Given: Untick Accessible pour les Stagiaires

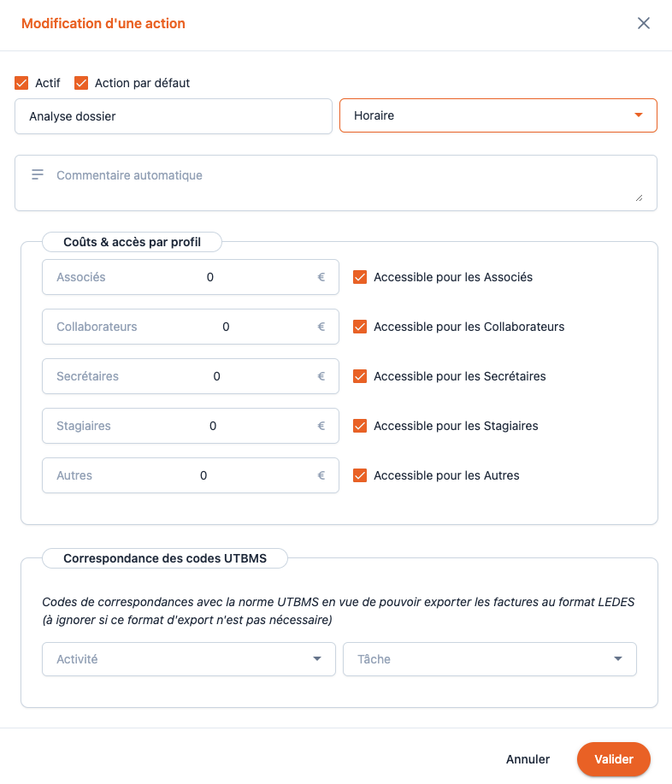Looking at the screenshot, I should 360,426.
